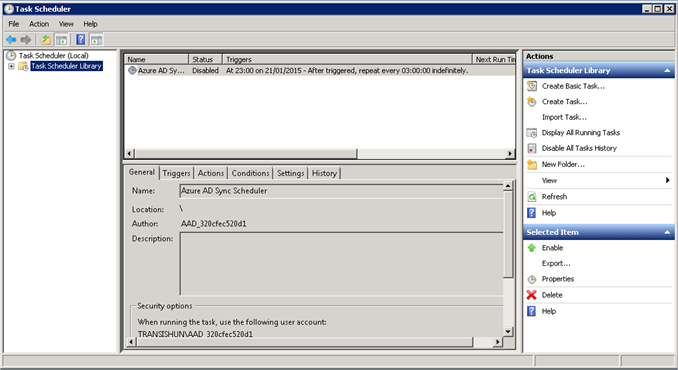Click Import Task... action
The height and width of the screenshot is (370, 678).
(x=564, y=117)
